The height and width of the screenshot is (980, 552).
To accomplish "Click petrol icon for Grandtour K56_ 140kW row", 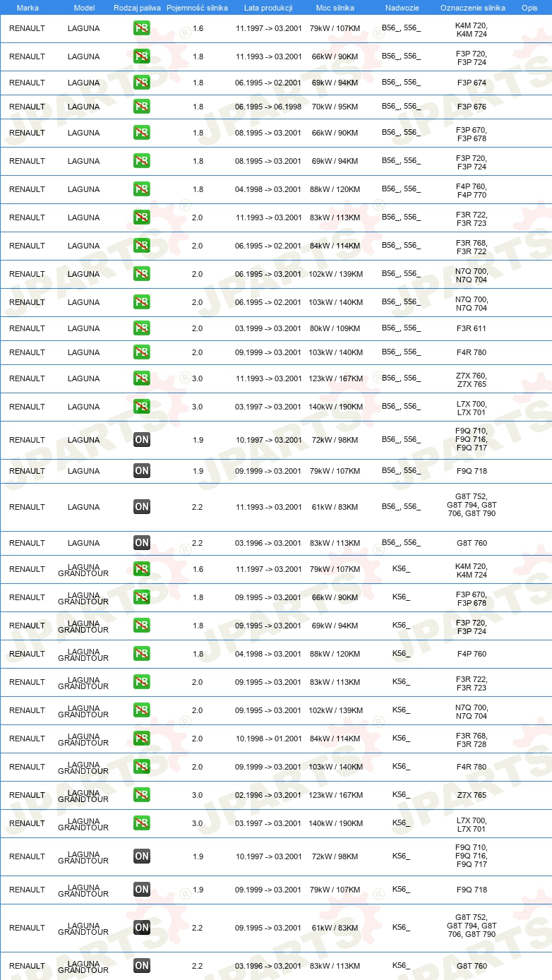I will tap(142, 823).
